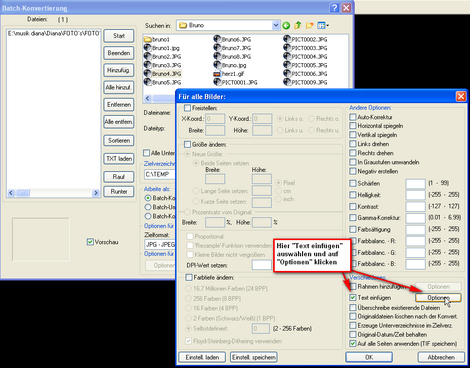Click Hinzufüg. button

pyautogui.click(x=119, y=70)
